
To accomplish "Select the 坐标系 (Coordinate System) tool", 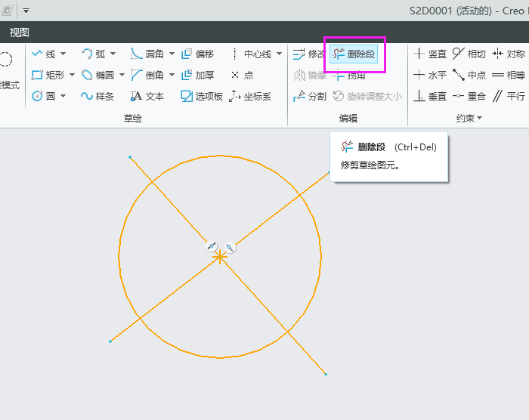I will 250,97.
